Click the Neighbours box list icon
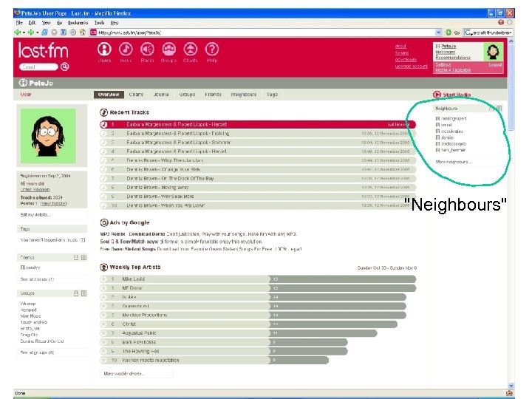This screenshot has width=532, height=399. (x=499, y=108)
